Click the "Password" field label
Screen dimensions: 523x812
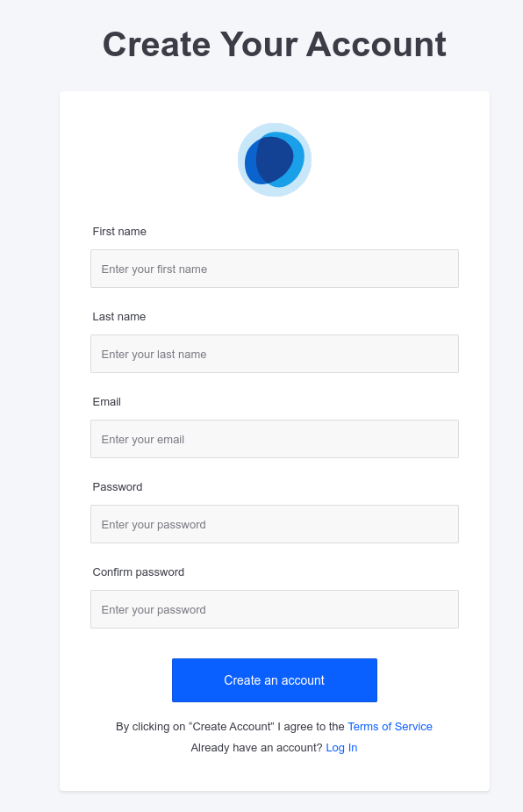pos(118,487)
